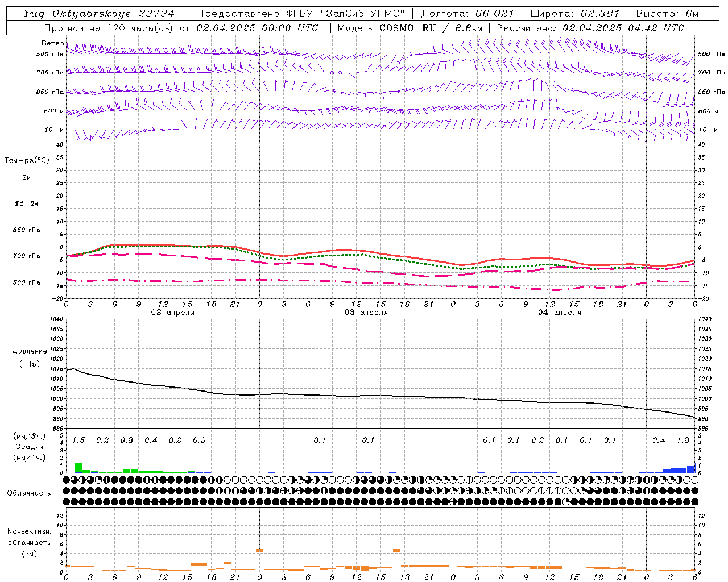This screenshot has height=582, width=728.
Task: Select the Облачность row label
Action: tap(29, 493)
